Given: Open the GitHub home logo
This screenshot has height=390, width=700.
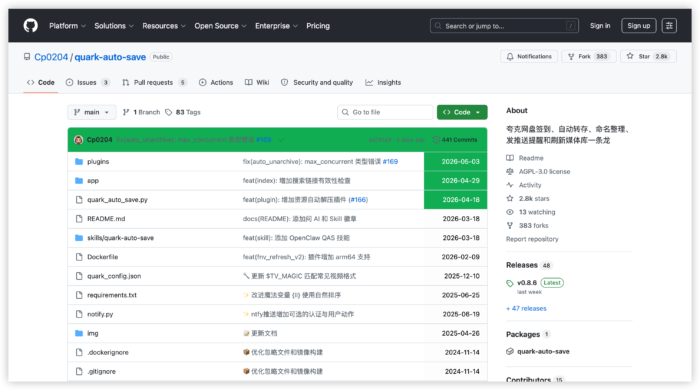Looking at the screenshot, I should click(x=31, y=25).
